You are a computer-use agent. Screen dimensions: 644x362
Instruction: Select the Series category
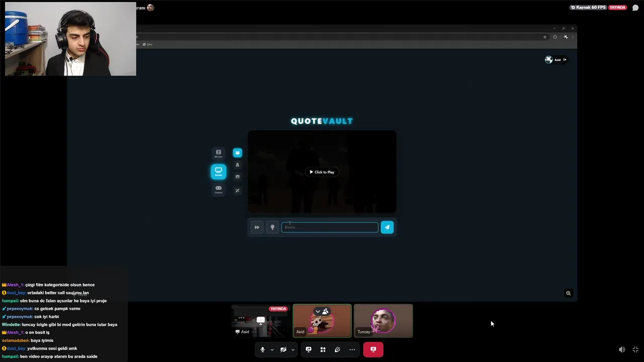(x=218, y=171)
